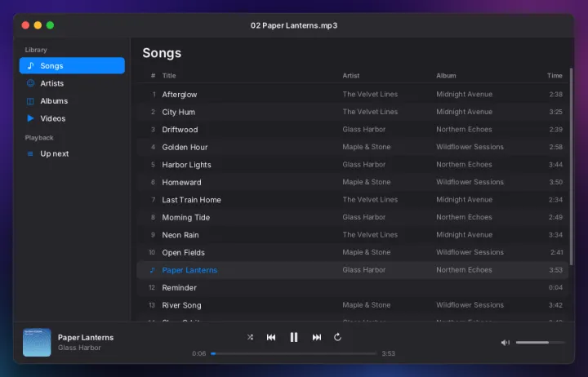Sort songs by Artist column header

350,76
